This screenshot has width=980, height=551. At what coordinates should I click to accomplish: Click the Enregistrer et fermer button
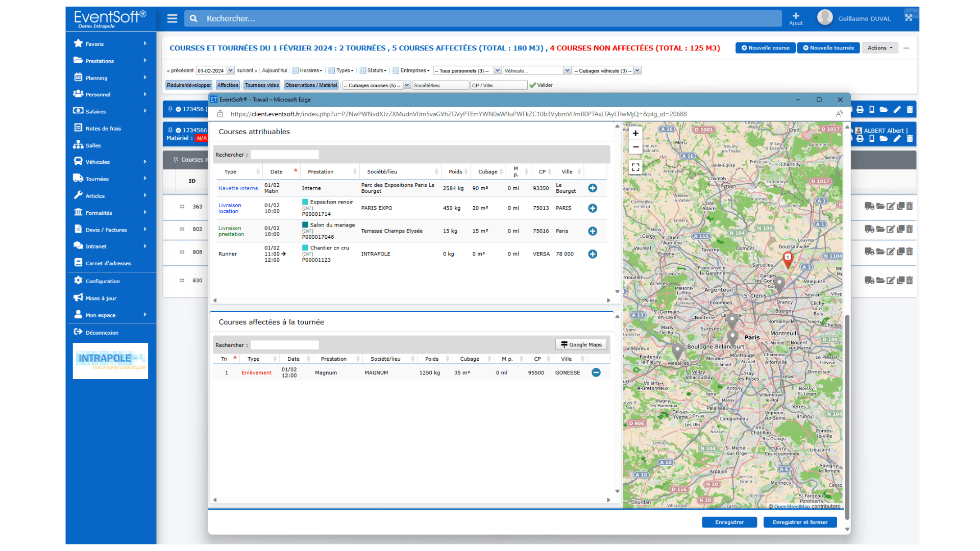tap(799, 522)
